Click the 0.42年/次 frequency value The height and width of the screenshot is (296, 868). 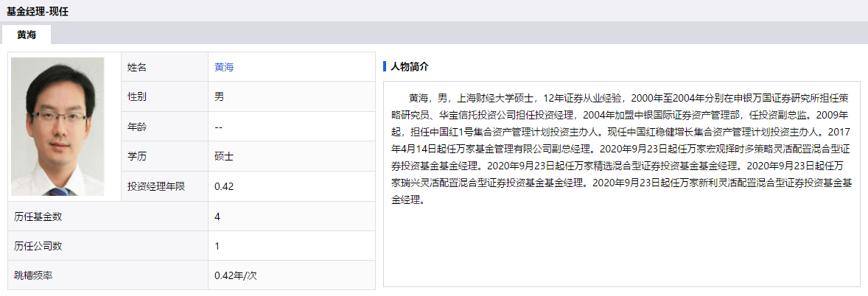236,275
